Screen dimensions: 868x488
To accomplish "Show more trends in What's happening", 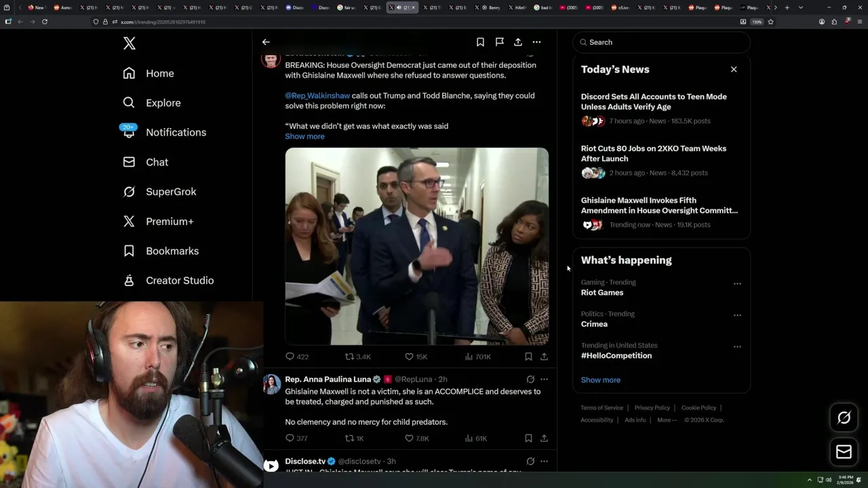I will click(x=600, y=380).
